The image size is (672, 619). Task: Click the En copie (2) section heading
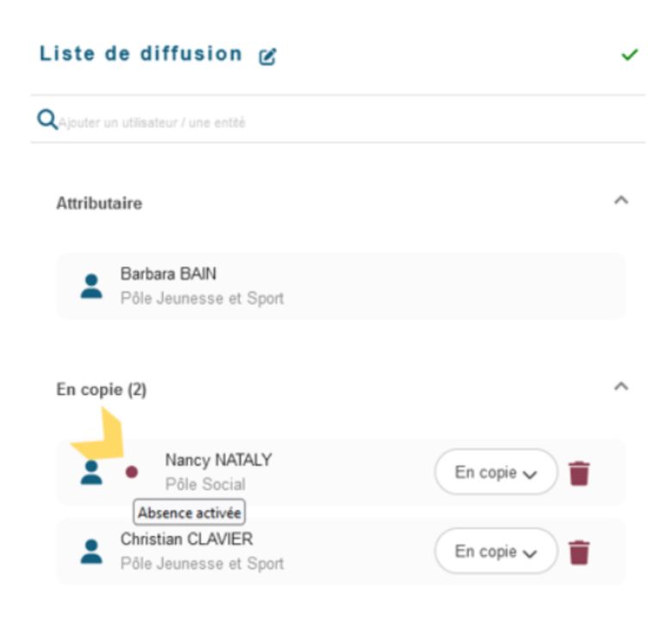pos(102,390)
